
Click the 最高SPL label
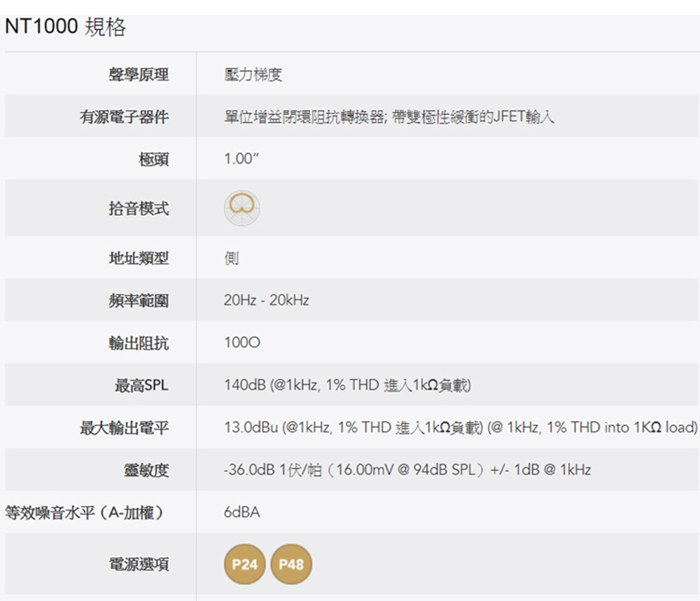click(141, 385)
